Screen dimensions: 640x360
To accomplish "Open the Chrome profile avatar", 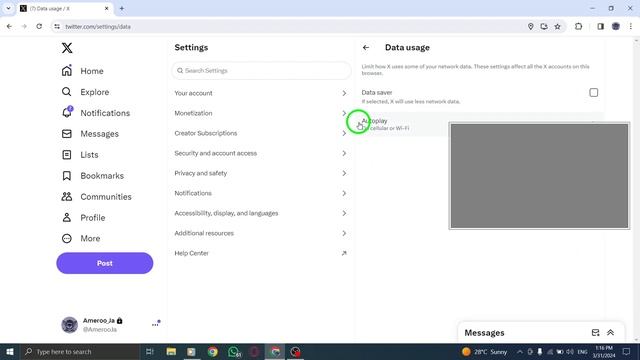I will pyautogui.click(x=616, y=27).
